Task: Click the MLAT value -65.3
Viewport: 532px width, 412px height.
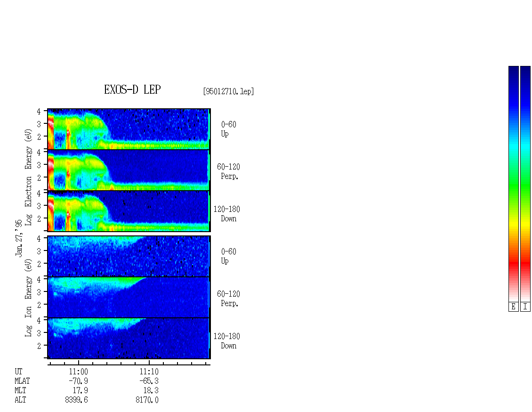Action: coord(149,381)
